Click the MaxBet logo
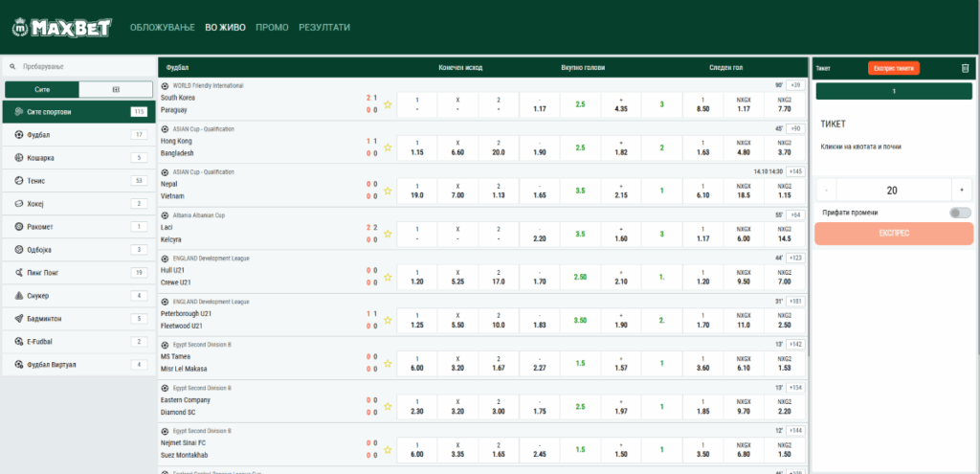This screenshot has width=980, height=474. (62, 28)
